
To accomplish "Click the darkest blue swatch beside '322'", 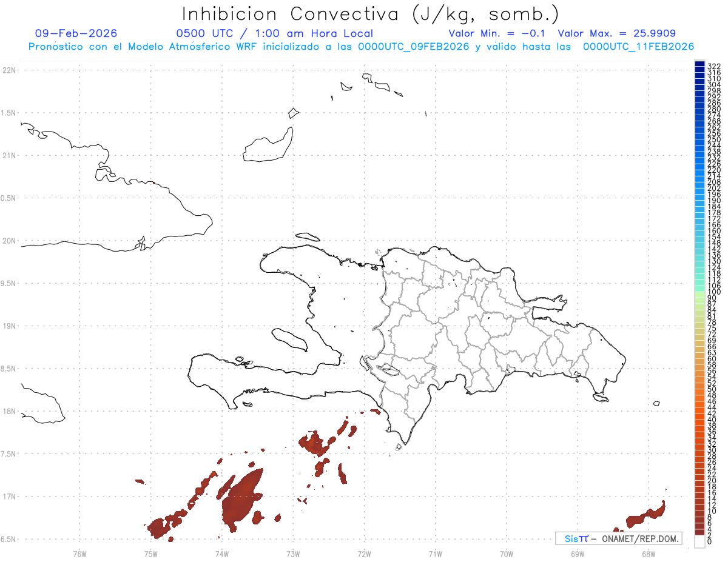I will pyautogui.click(x=699, y=64).
